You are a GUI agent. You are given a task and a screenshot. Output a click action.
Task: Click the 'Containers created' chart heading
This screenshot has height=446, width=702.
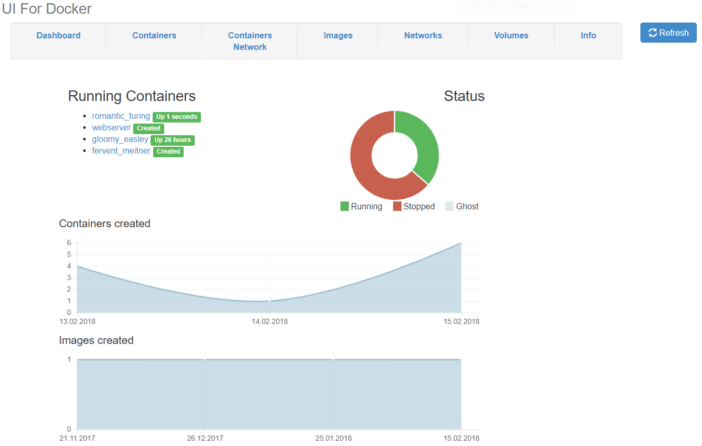105,223
